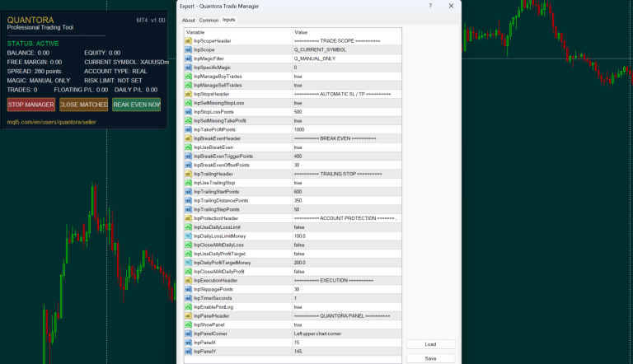Click the icon beside InpUseBreakEven
The image size is (633, 364).
point(188,147)
